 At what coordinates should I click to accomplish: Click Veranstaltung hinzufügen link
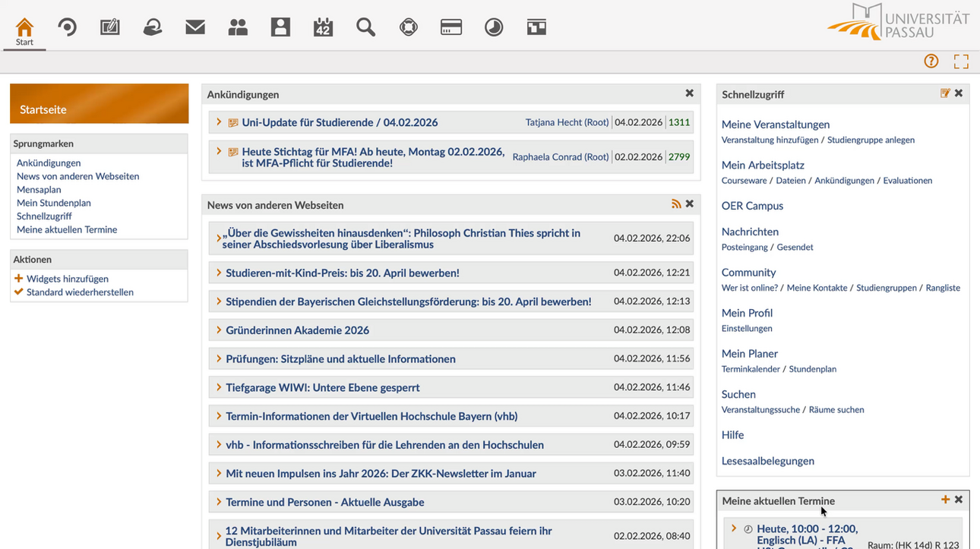tap(770, 140)
